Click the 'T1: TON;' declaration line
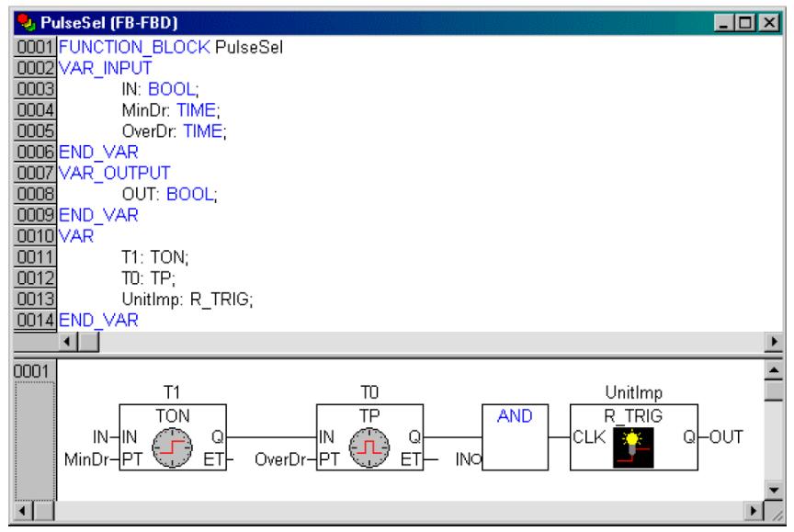Image resolution: width=794 pixels, height=532 pixels. point(155,257)
